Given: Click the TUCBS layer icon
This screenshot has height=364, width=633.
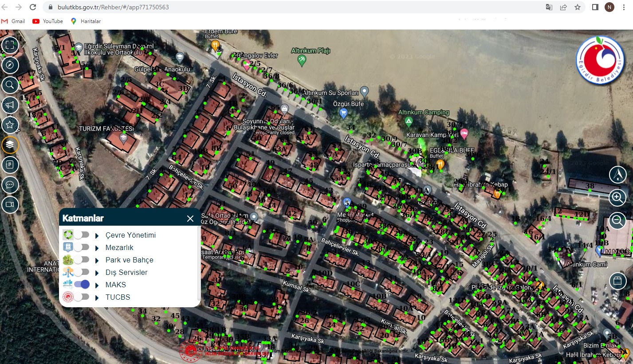Looking at the screenshot, I should point(68,297).
